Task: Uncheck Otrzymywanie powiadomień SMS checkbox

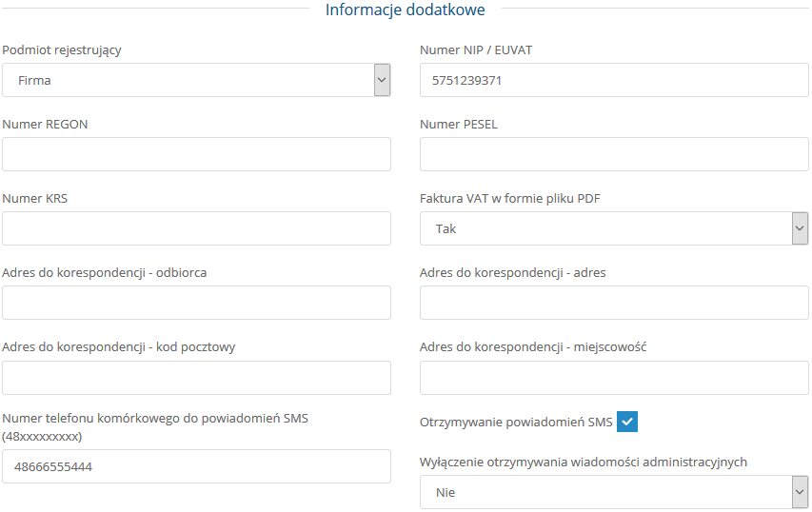Action: [627, 422]
